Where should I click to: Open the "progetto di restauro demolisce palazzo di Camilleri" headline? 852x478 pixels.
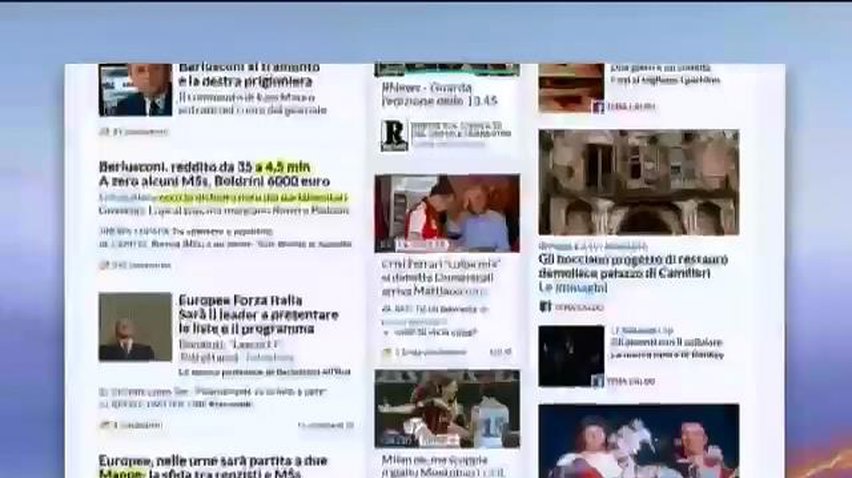click(x=633, y=266)
